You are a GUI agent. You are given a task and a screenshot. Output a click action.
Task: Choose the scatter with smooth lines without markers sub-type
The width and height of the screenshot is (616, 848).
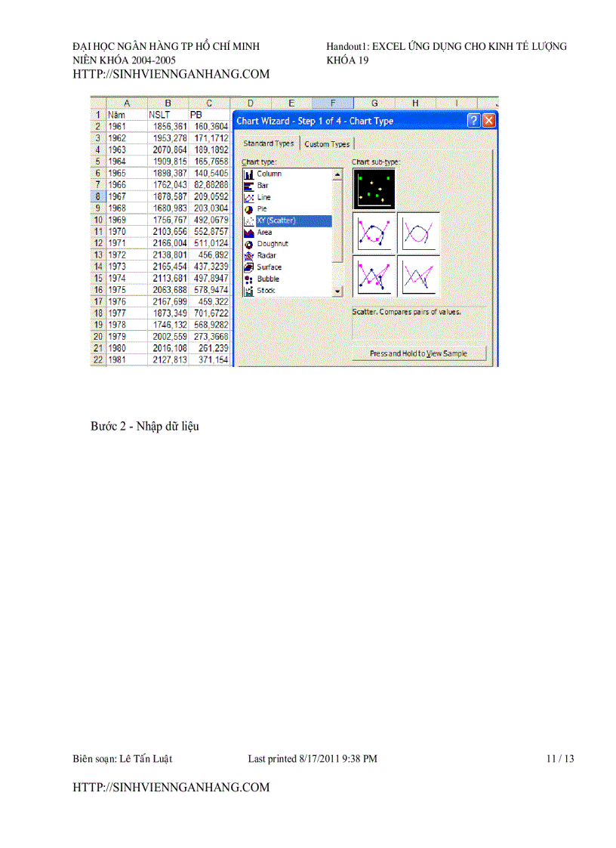[x=419, y=233]
